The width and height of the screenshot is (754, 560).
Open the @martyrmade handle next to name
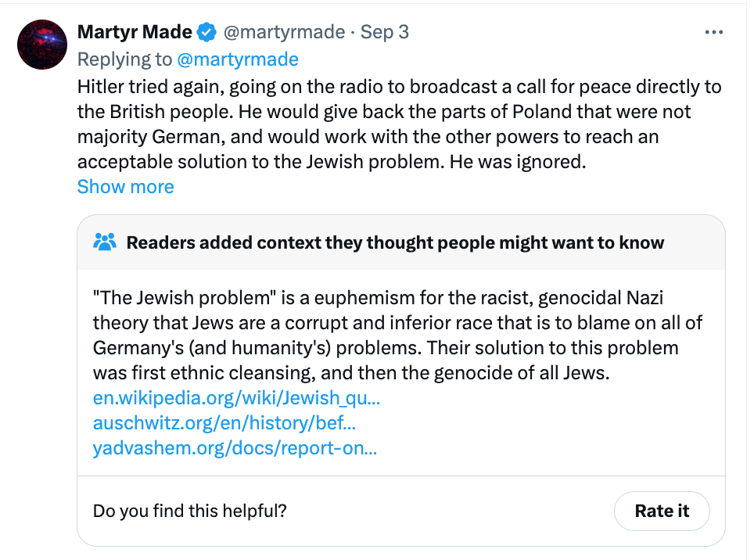285,32
